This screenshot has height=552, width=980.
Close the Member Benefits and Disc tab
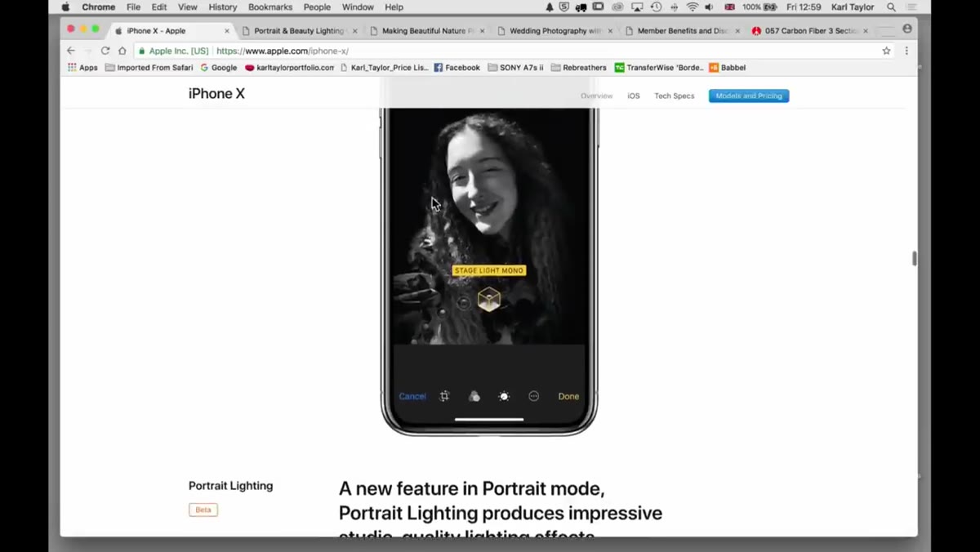737,31
